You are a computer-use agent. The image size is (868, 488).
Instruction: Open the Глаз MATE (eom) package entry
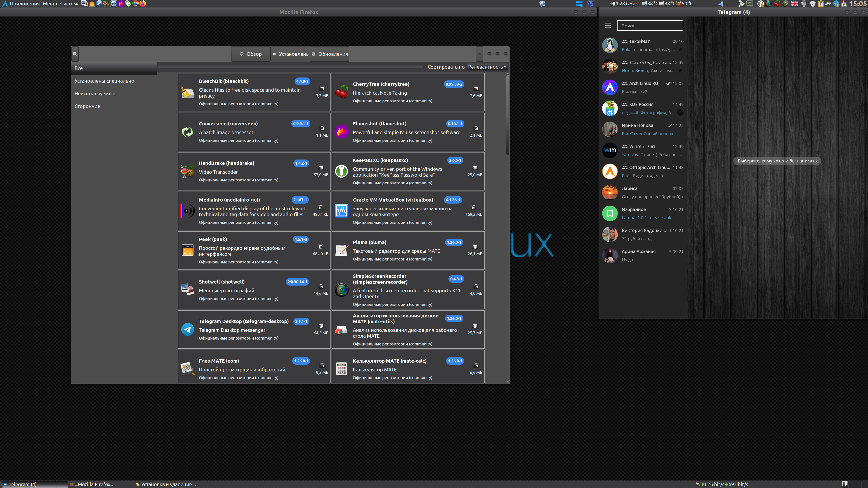(x=254, y=367)
